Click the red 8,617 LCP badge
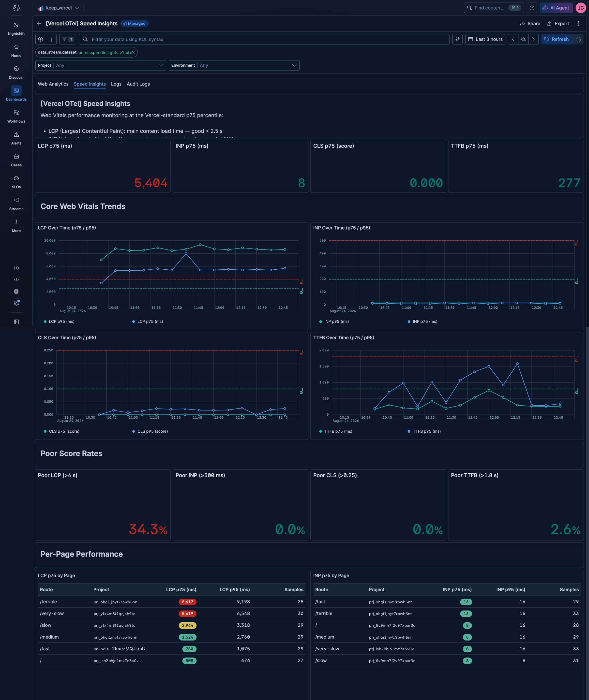This screenshot has height=700, width=589. click(187, 602)
